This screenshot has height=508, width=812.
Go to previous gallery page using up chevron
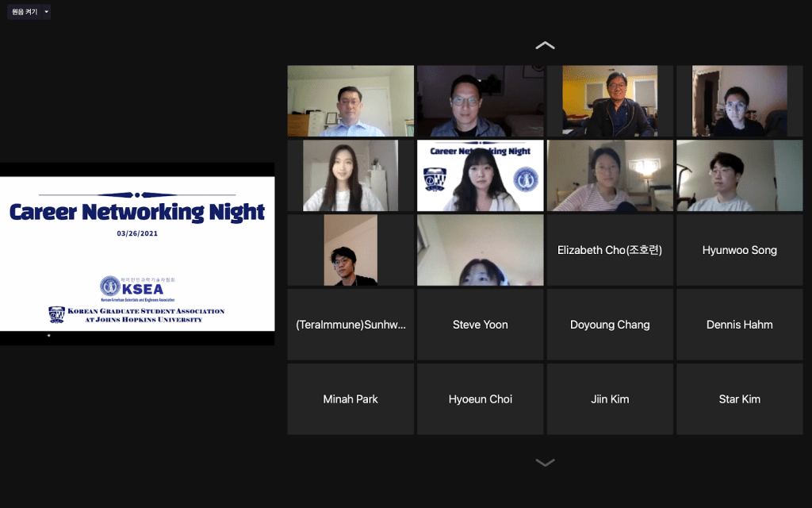545,45
